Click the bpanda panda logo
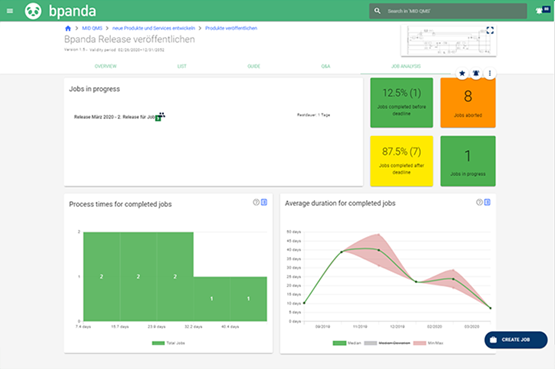The width and height of the screenshot is (555, 369). tap(33, 11)
